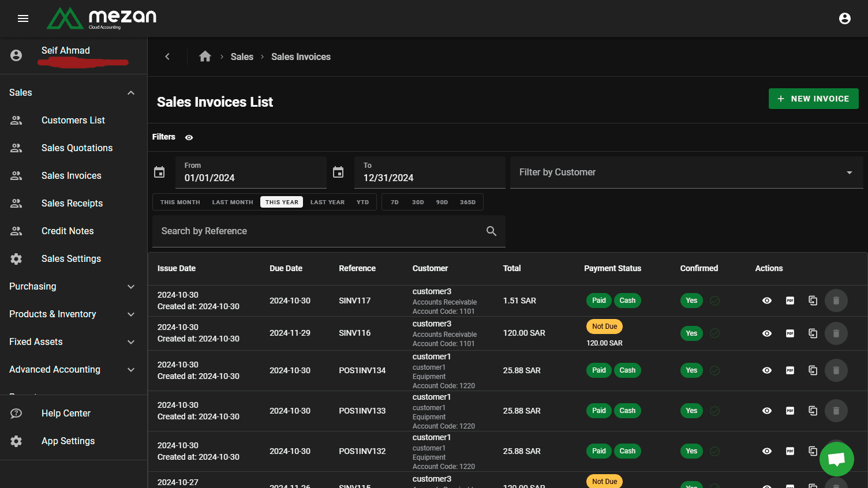Viewport: 868px width, 488px height.
Task: Open Sales Receipts in sidebar
Action: coord(73,203)
